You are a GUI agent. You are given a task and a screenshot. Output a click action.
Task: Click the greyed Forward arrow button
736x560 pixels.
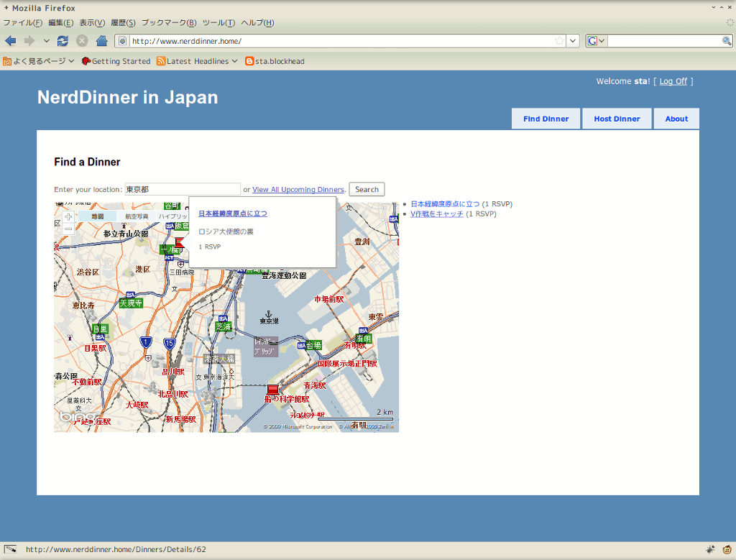click(29, 41)
